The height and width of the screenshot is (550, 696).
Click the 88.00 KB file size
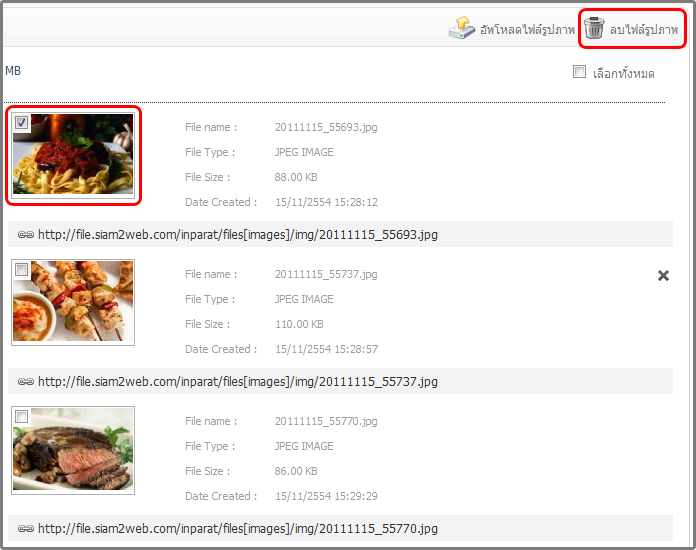click(x=296, y=177)
